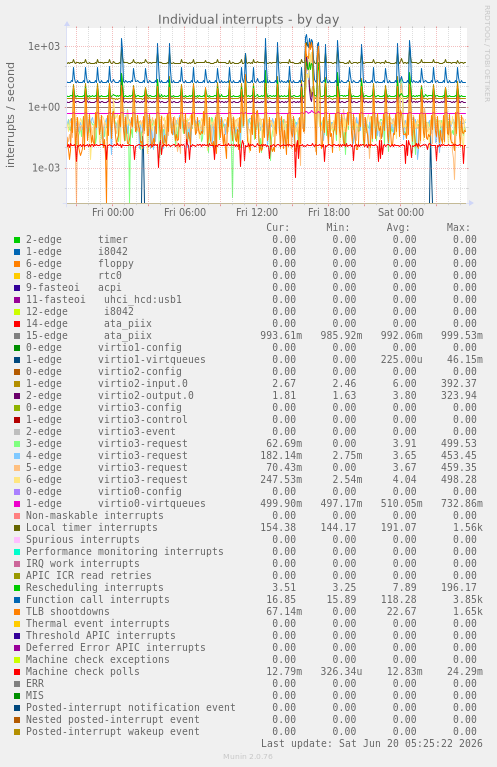
Task: Click the 'Fri 06:00' time axis label
Action: (x=185, y=212)
